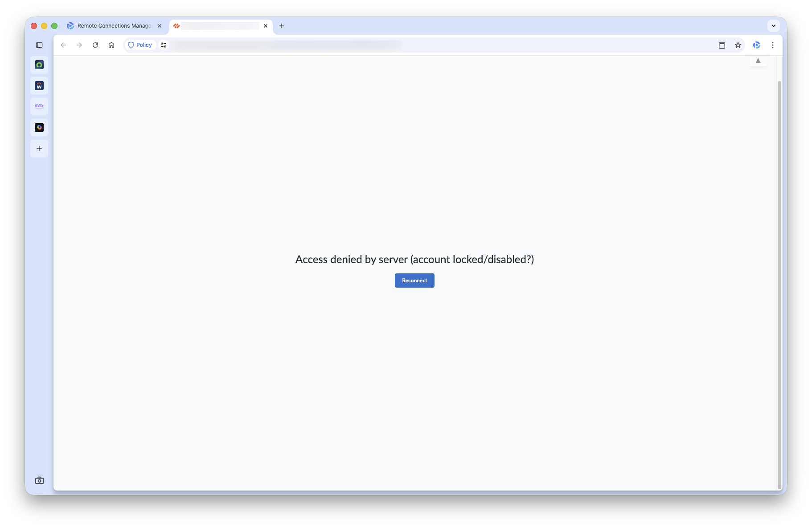
Task: Click the screenshot camera icon at bottom left
Action: 39,480
